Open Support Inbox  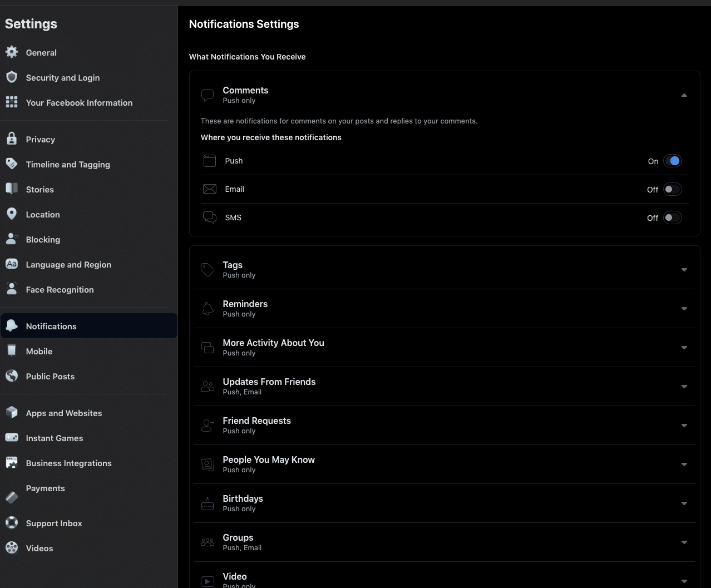(88, 523)
